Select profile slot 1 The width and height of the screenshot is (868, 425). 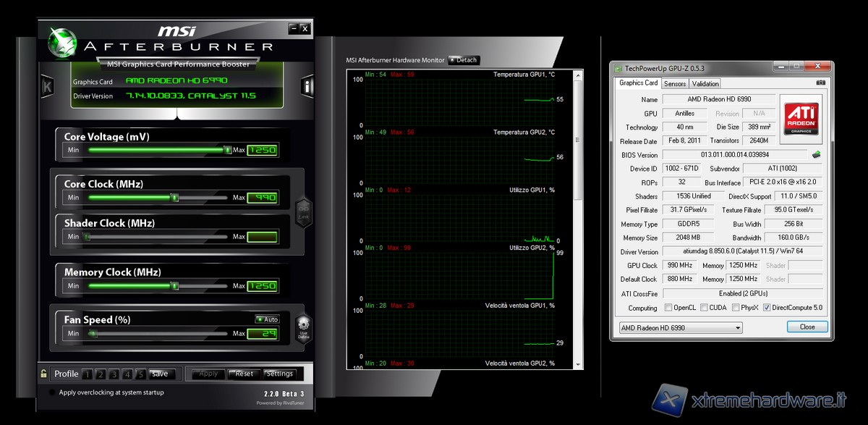point(87,374)
